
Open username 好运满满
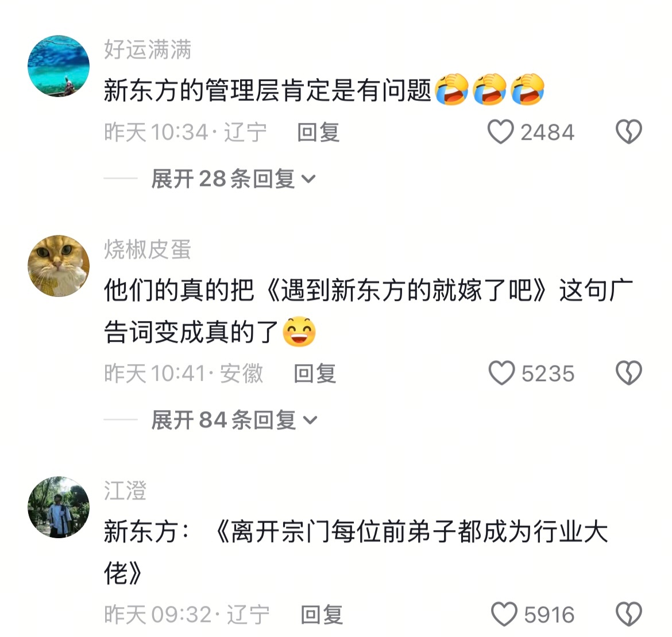click(148, 49)
